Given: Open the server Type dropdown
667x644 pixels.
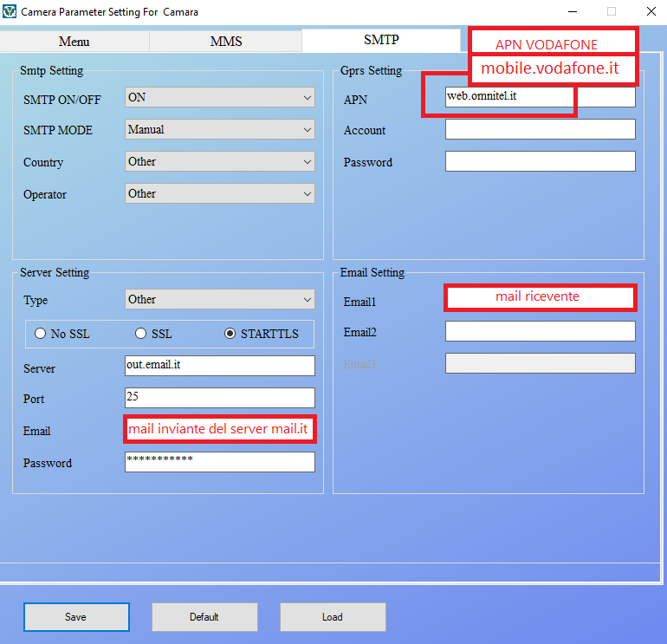Looking at the screenshot, I should point(219,300).
